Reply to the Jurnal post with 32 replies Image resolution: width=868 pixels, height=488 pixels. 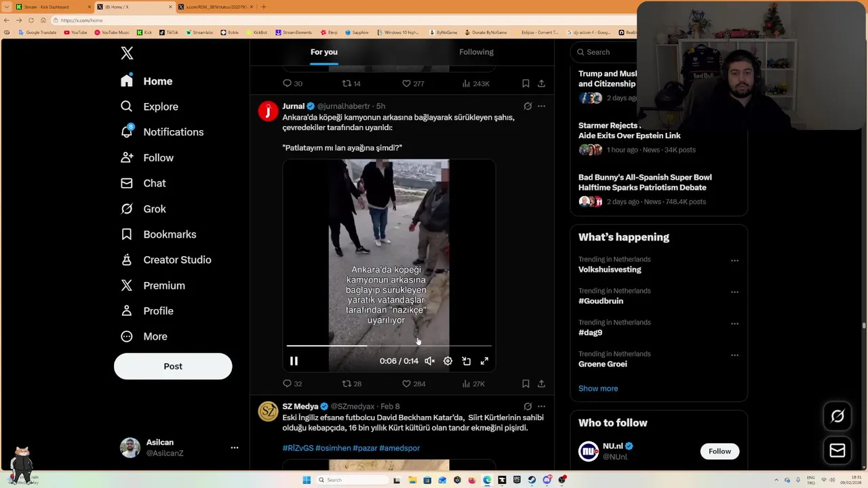[292, 384]
